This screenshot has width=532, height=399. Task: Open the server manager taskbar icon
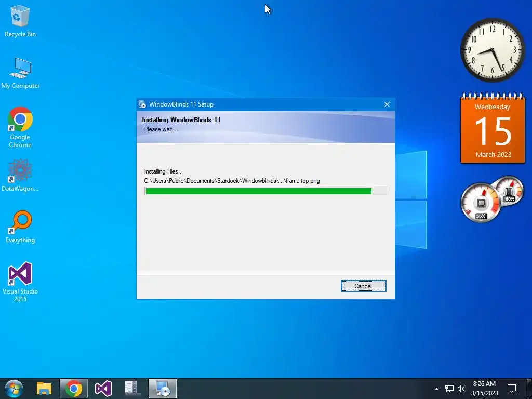132,389
